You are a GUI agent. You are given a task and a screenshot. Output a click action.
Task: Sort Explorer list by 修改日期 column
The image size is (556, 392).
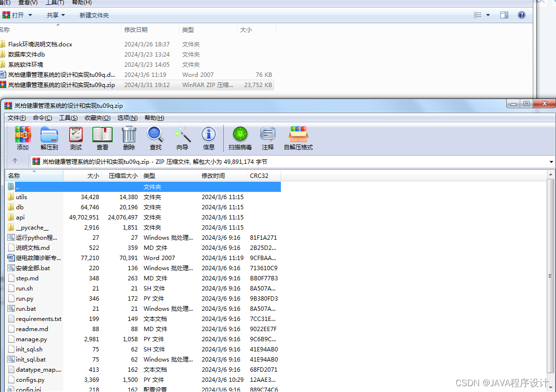pyautogui.click(x=150, y=29)
